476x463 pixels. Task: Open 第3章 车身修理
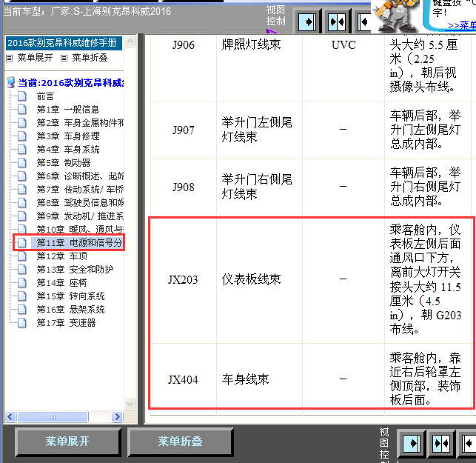67,136
